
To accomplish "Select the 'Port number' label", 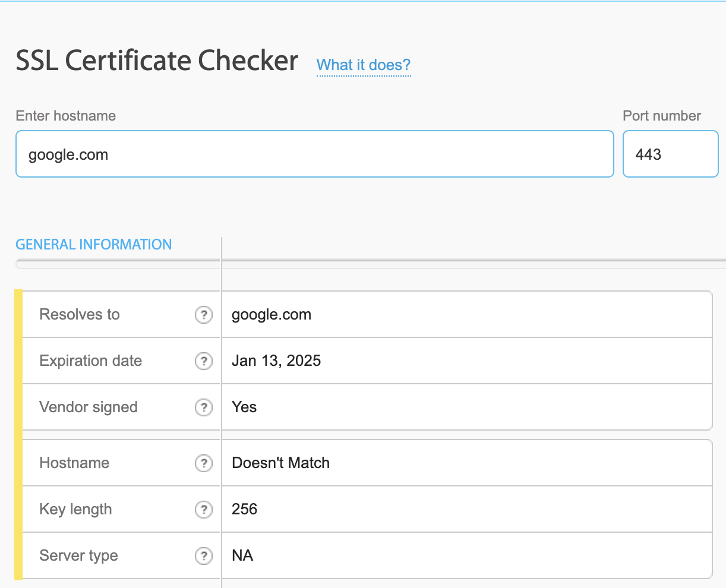I will pos(662,116).
